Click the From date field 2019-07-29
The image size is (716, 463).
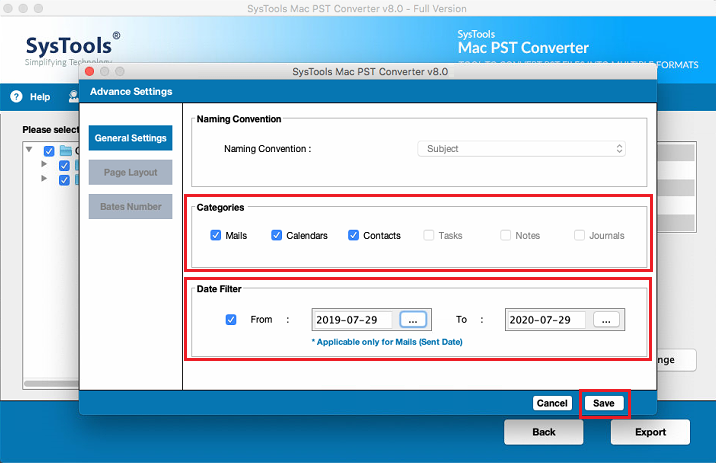pos(352,320)
